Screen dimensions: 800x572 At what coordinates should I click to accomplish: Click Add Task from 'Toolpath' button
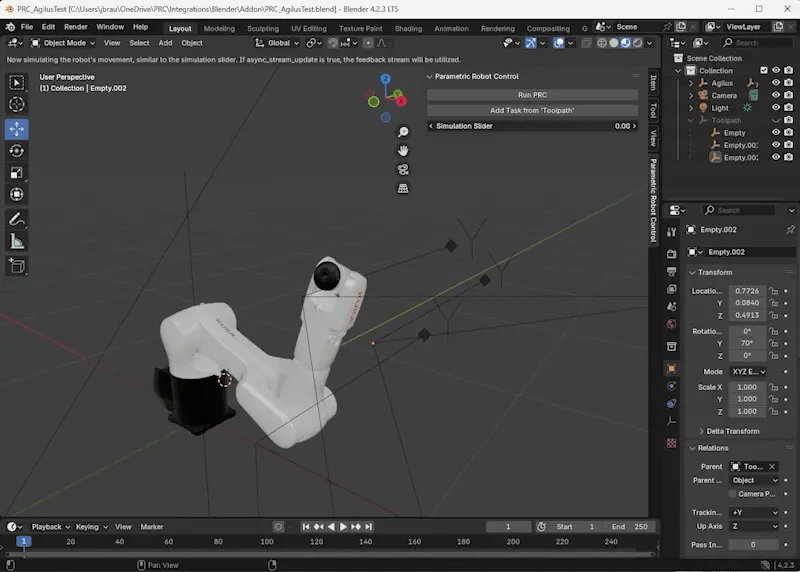coord(532,110)
